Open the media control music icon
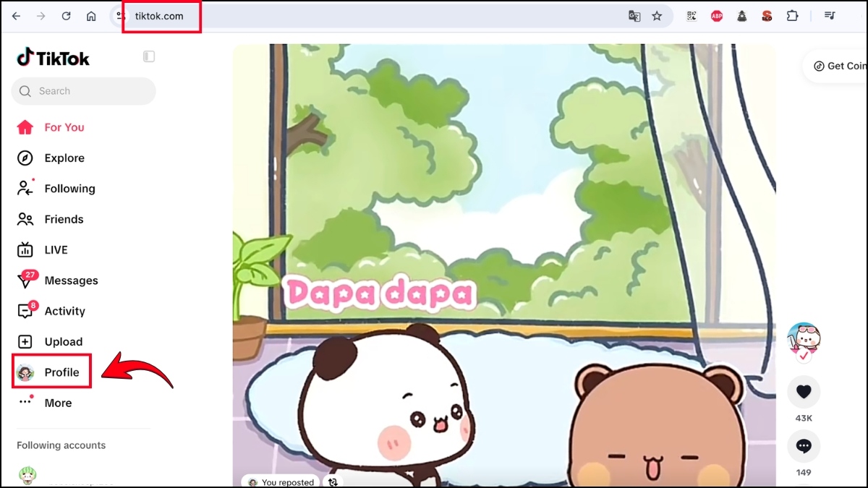This screenshot has height=488, width=868. tap(830, 16)
